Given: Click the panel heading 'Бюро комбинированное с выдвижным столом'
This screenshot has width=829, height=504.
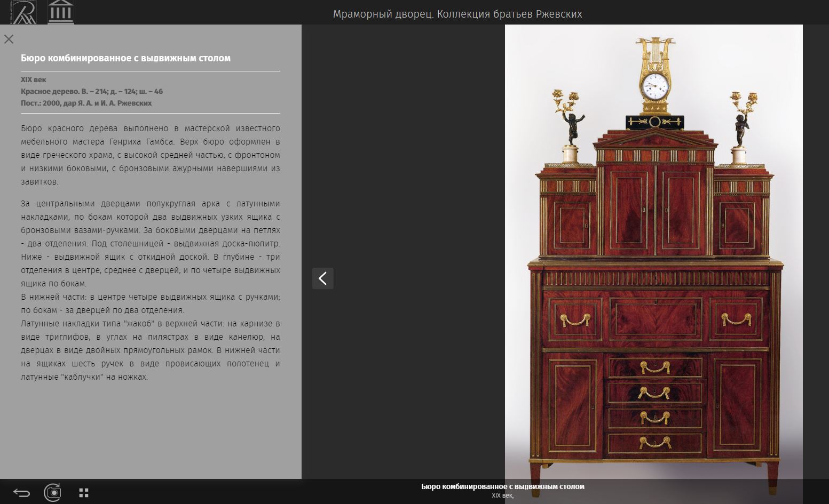Looking at the screenshot, I should pyautogui.click(x=125, y=58).
